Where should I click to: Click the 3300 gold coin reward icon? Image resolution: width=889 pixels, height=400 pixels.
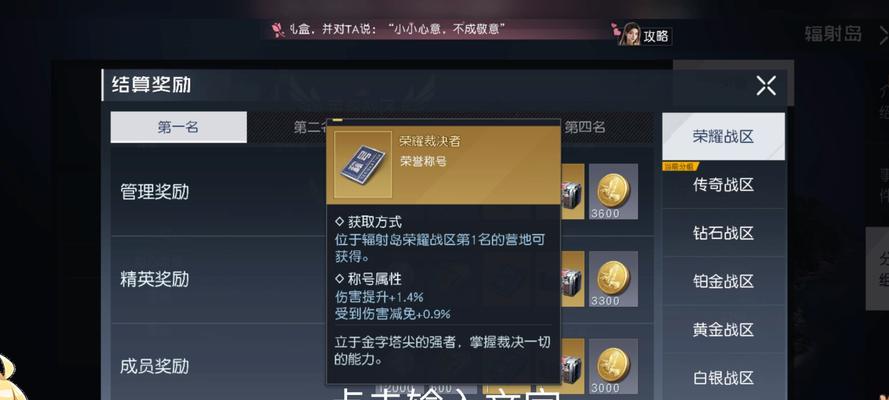pos(613,279)
